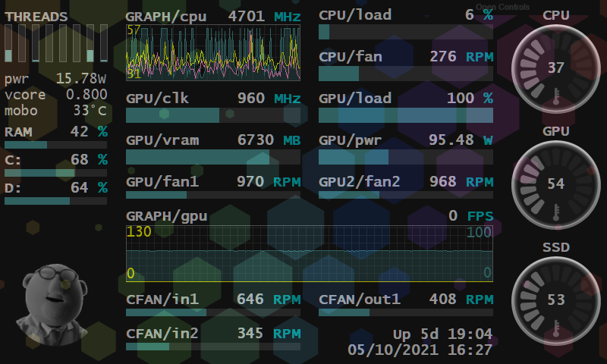Click the CPU/load progress bar

[x=405, y=32]
